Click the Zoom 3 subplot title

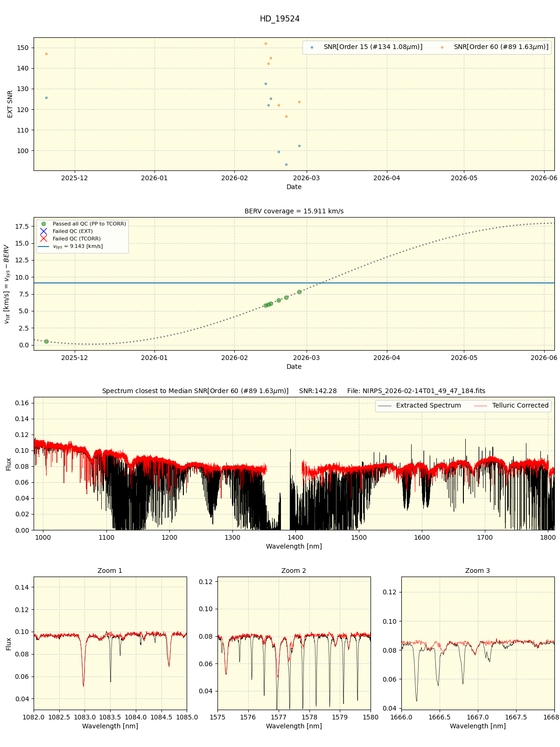click(x=478, y=571)
